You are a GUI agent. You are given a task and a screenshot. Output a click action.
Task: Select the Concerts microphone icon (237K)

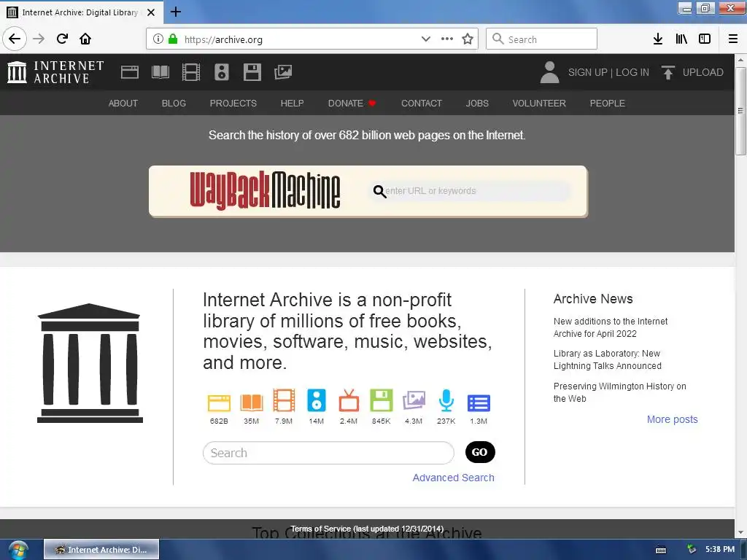pos(446,400)
